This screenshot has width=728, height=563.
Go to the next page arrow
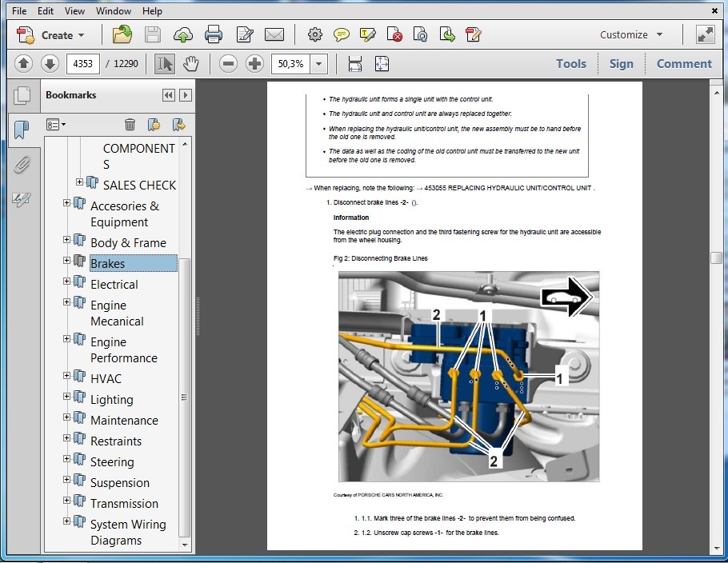[x=50, y=64]
